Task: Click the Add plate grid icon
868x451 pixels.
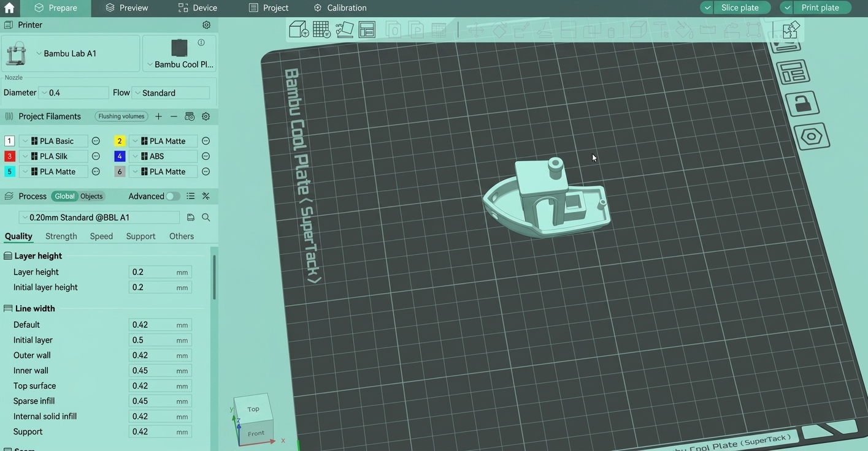Action: (321, 29)
